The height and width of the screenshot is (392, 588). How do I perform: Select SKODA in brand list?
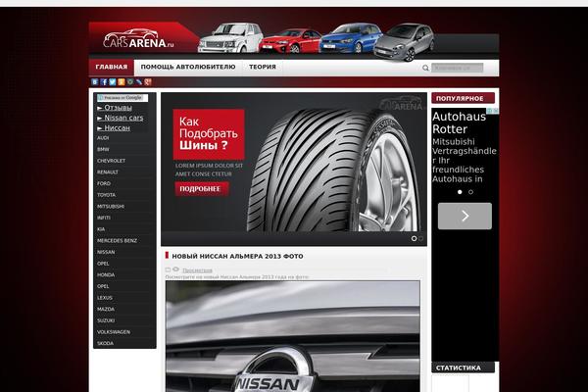106,344
